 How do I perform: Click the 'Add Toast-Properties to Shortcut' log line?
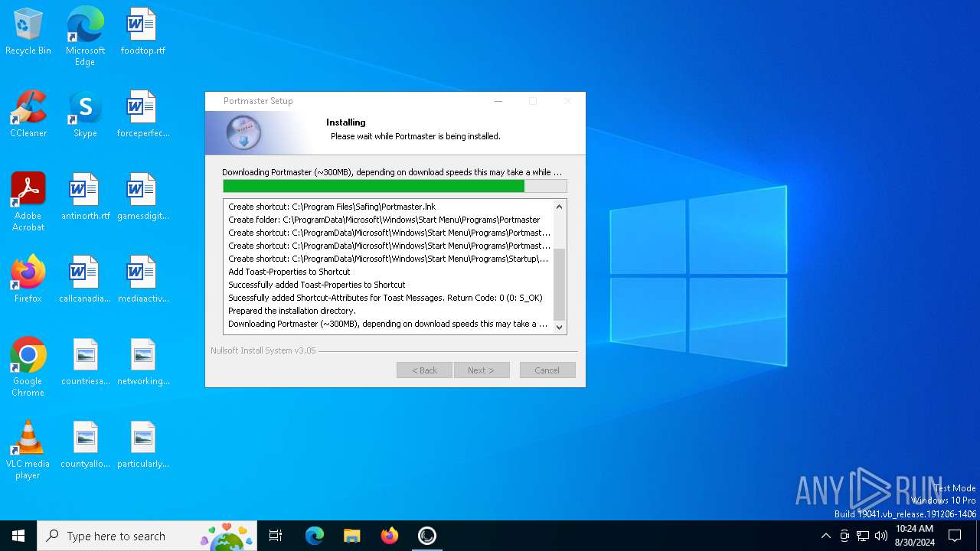tap(289, 272)
